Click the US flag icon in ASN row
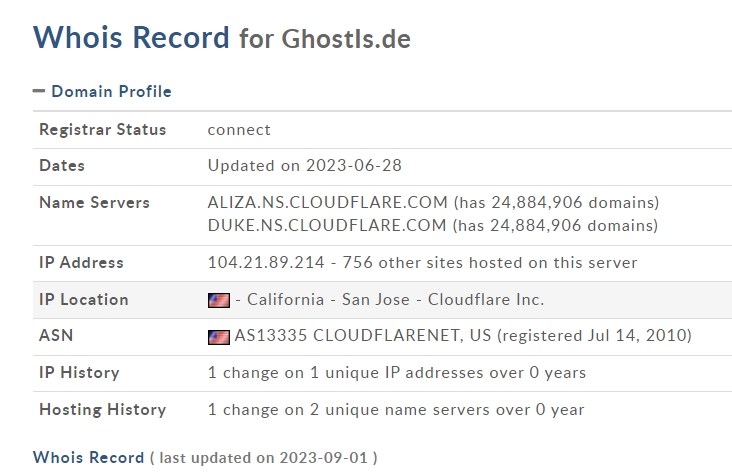Screen dimensions: 732x475 (218, 337)
